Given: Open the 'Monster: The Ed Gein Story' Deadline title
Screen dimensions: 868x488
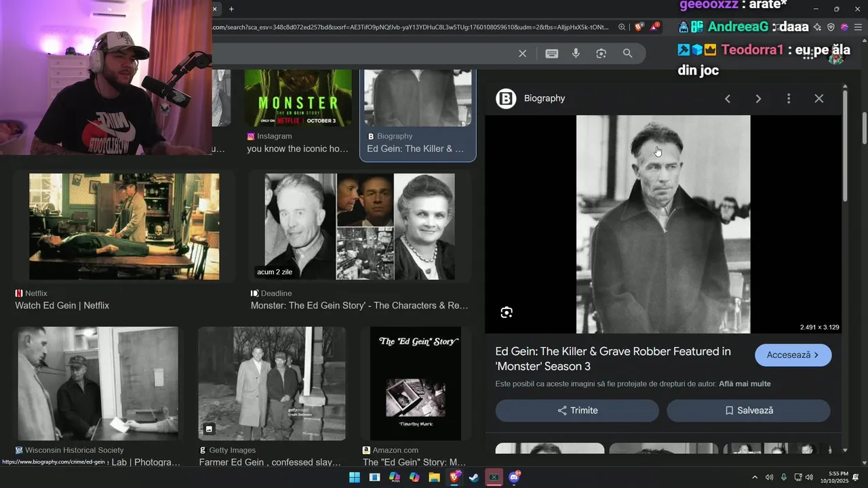Looking at the screenshot, I should [x=359, y=306].
